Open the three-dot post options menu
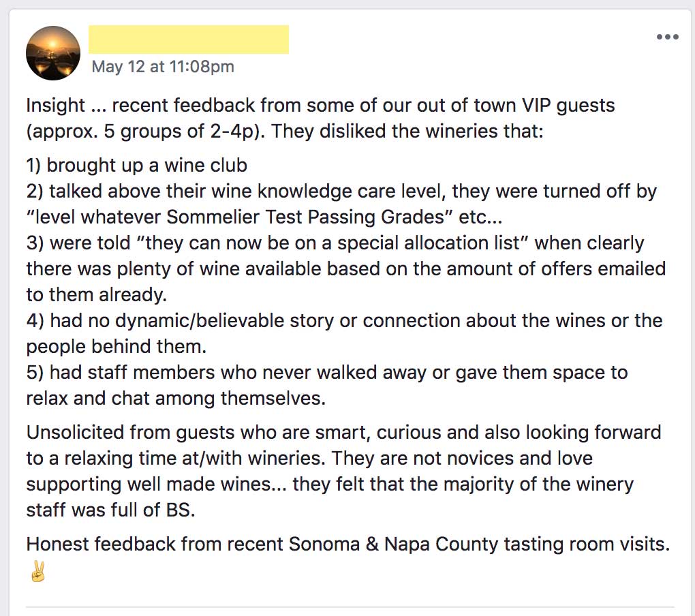Image resolution: width=695 pixels, height=616 pixels. pyautogui.click(x=668, y=37)
